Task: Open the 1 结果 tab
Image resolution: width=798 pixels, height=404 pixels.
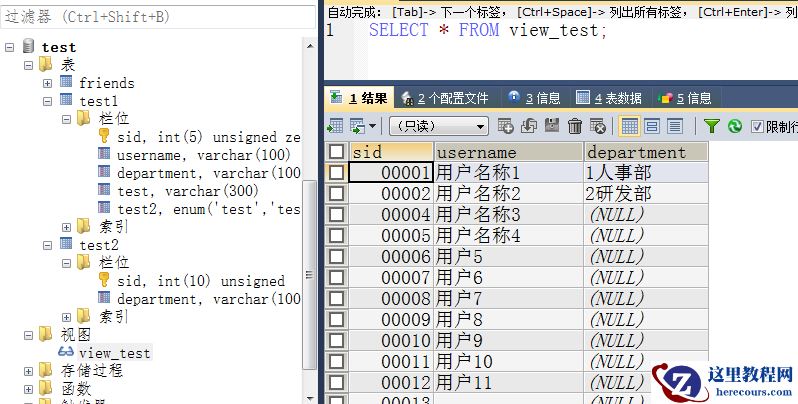Action: click(359, 98)
